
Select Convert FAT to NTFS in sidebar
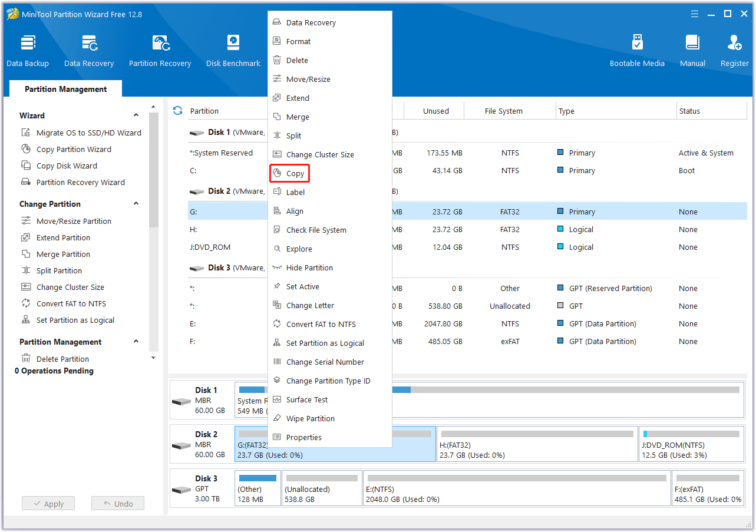(x=64, y=303)
